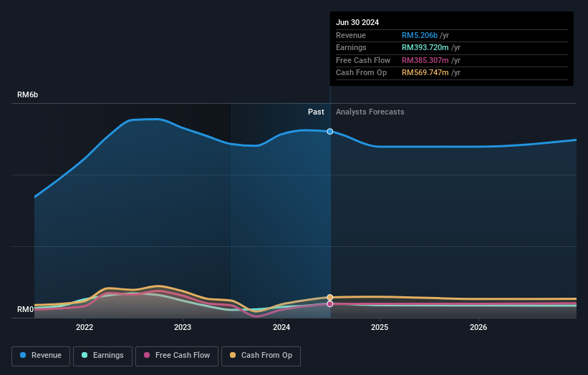
Task: Select the 2025 x-axis label
Action: (x=380, y=328)
